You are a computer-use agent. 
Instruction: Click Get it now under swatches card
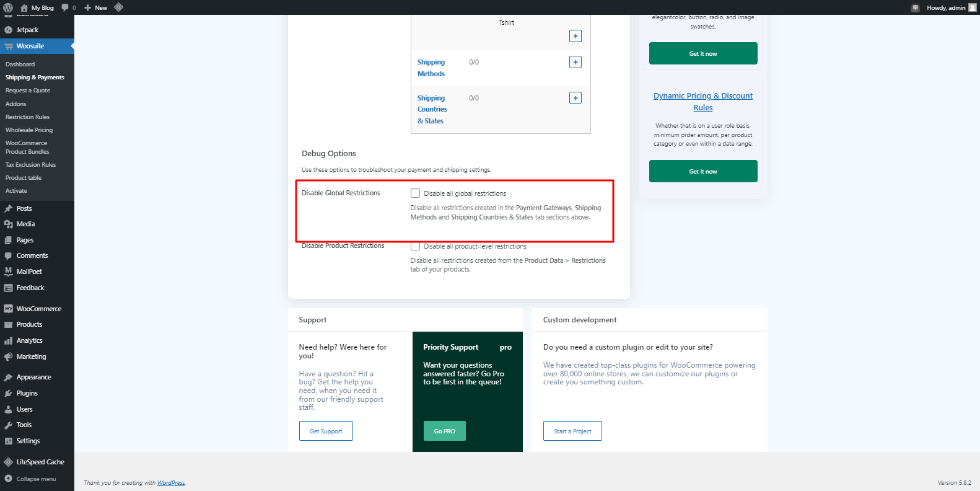point(703,53)
